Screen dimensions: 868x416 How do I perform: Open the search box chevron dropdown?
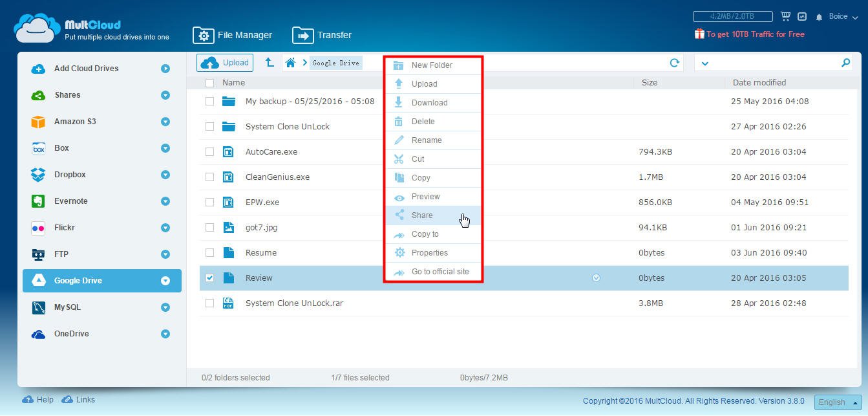(704, 63)
